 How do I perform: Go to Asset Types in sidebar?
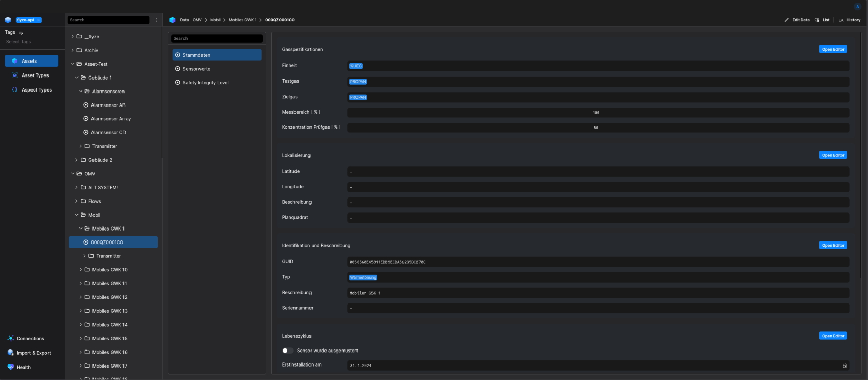point(35,75)
